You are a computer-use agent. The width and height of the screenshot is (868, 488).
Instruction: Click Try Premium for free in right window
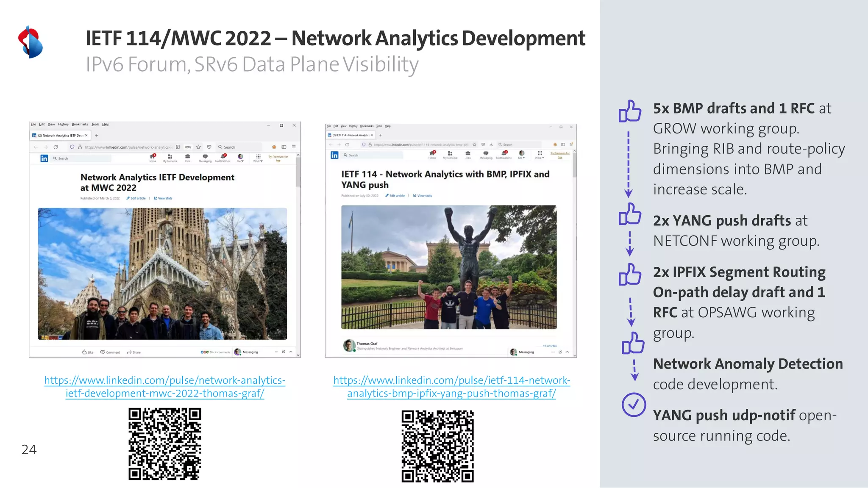tap(560, 155)
